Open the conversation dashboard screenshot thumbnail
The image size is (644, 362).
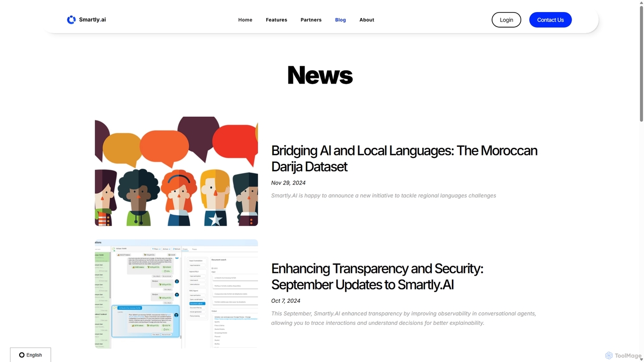(x=176, y=294)
